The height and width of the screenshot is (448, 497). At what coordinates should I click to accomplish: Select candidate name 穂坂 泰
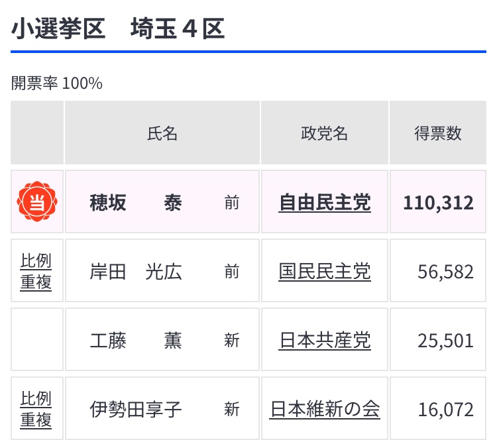135,202
